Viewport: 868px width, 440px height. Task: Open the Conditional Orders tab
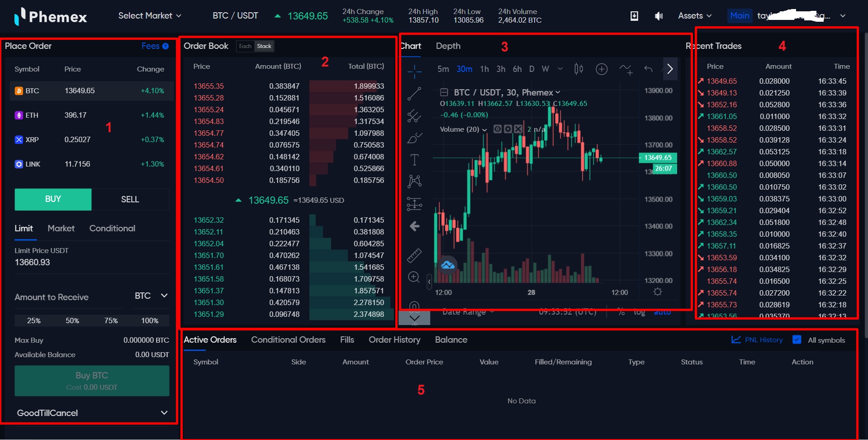pyautogui.click(x=288, y=340)
